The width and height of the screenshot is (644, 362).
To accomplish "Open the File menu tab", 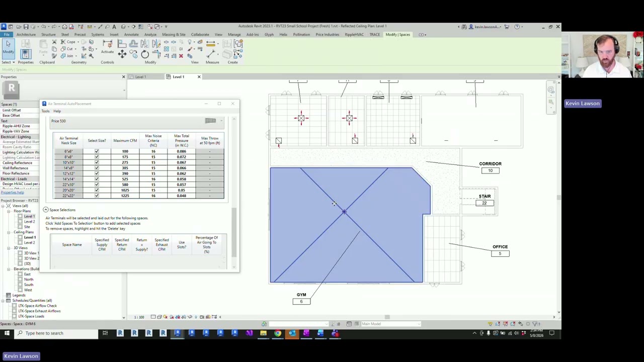I will coord(7,35).
